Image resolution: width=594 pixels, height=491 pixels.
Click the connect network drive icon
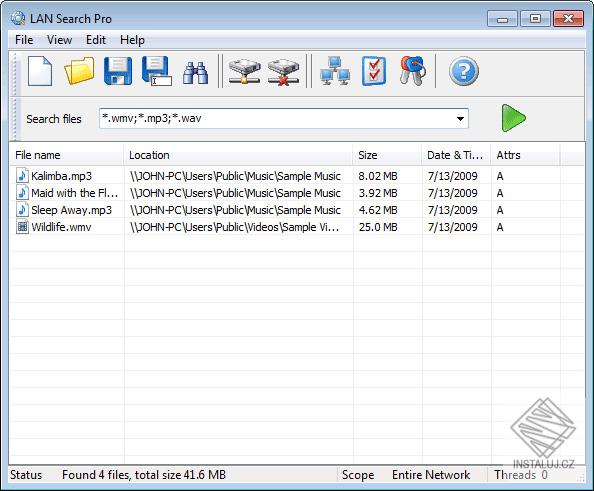pos(244,71)
